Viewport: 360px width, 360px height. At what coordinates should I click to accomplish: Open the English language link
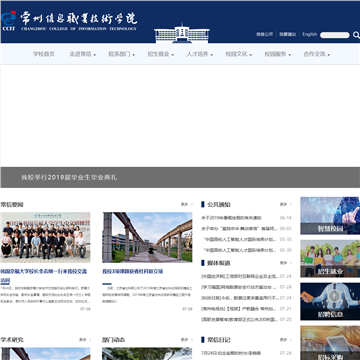[310, 34]
